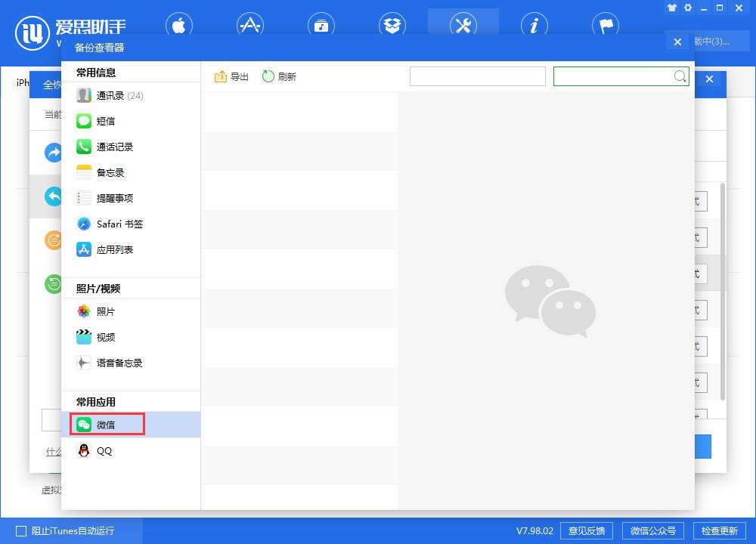Click version text V7.98.02

[x=534, y=531]
